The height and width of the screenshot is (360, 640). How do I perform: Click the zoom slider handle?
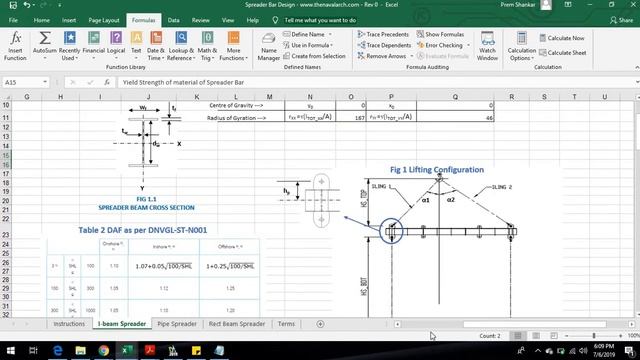[x=593, y=336]
